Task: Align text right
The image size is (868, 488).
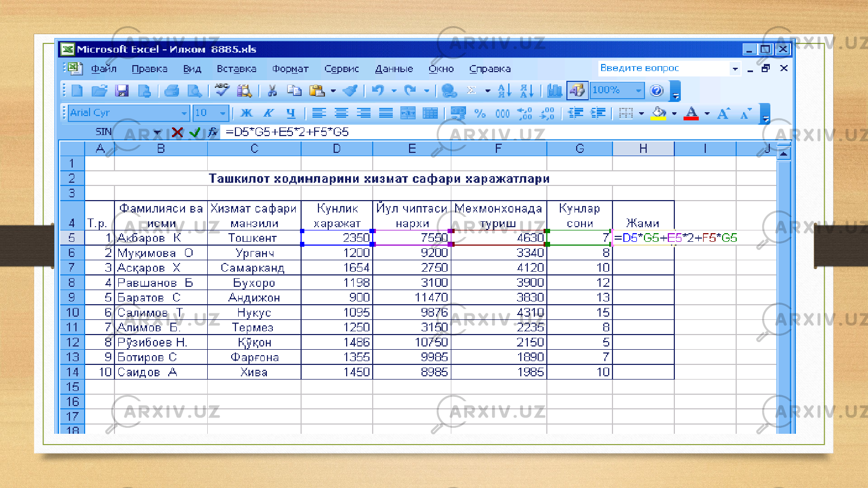Action: [363, 113]
